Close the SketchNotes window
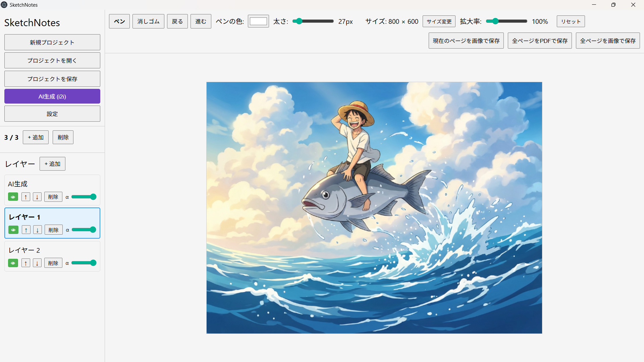The image size is (644, 362). click(x=633, y=5)
